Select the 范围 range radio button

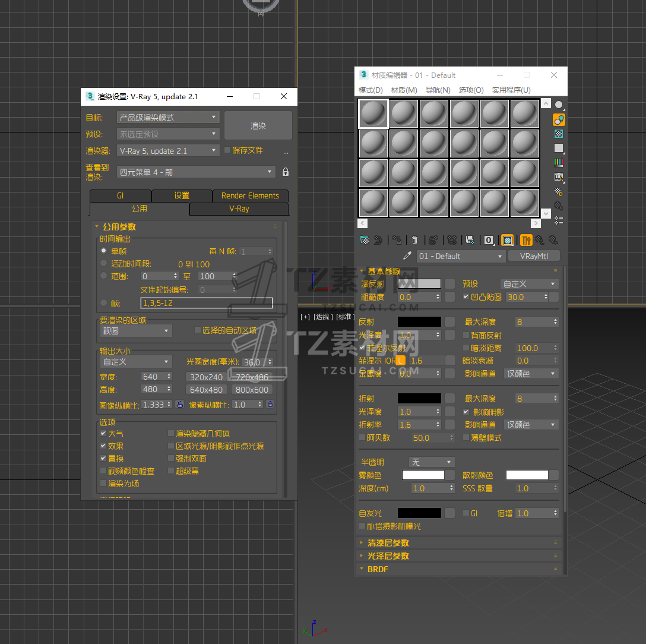pos(104,276)
